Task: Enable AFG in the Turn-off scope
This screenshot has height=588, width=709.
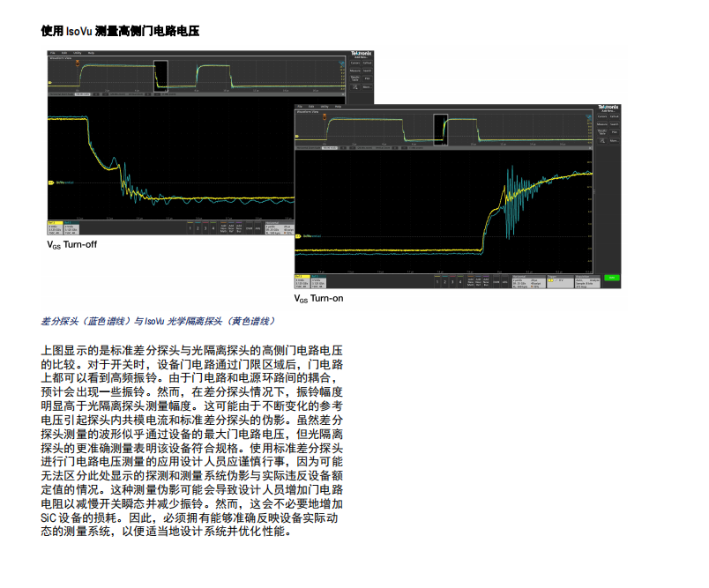Action: [257, 228]
